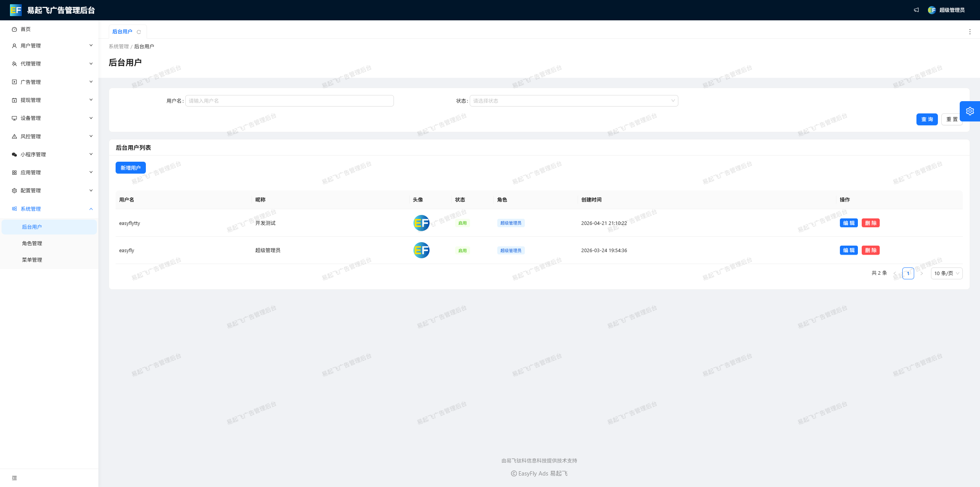
Task: Click 启用 status tag for easyflytty
Action: 462,223
